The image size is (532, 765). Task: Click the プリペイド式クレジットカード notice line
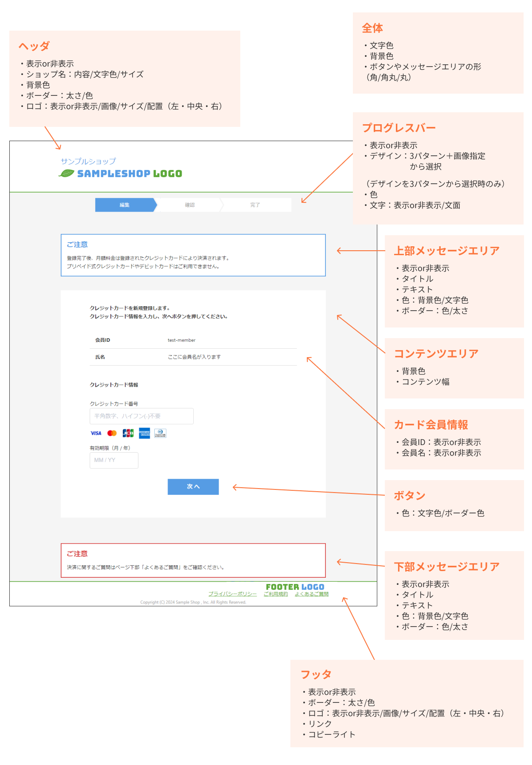(x=143, y=267)
